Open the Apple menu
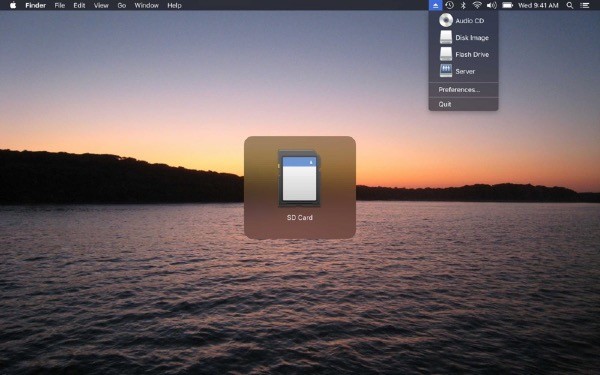 pos(13,5)
